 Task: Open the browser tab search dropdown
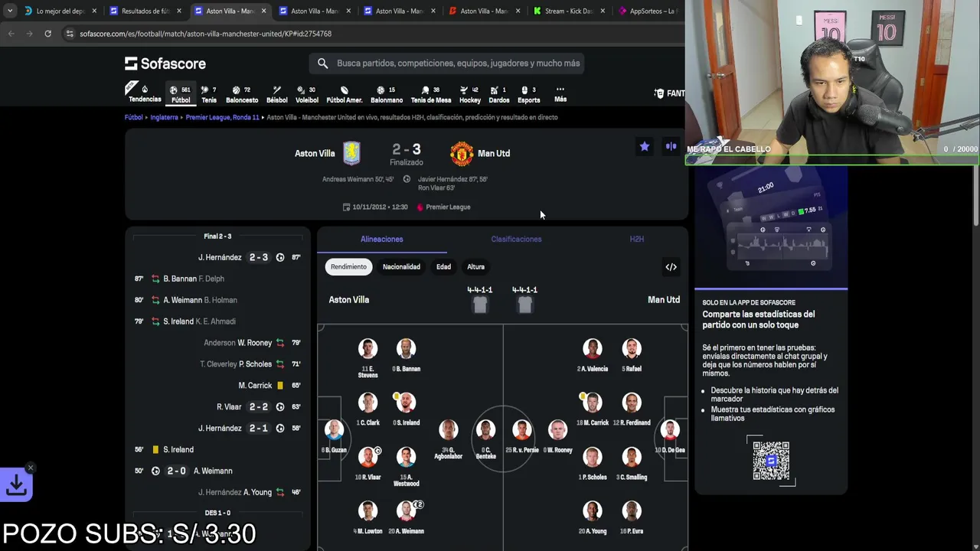pos(9,11)
